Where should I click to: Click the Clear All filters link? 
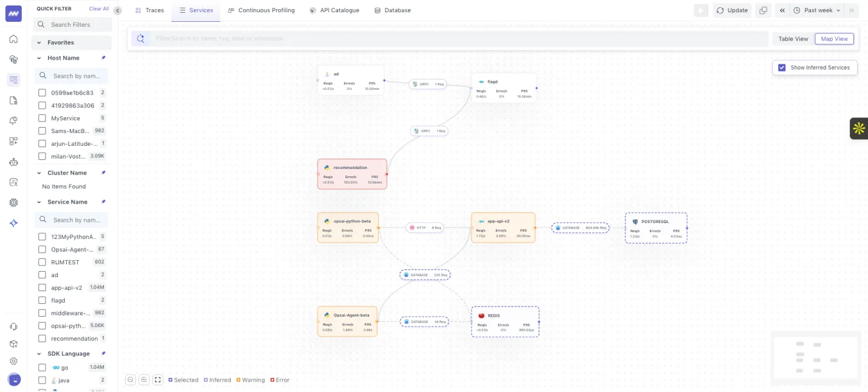[x=99, y=9]
